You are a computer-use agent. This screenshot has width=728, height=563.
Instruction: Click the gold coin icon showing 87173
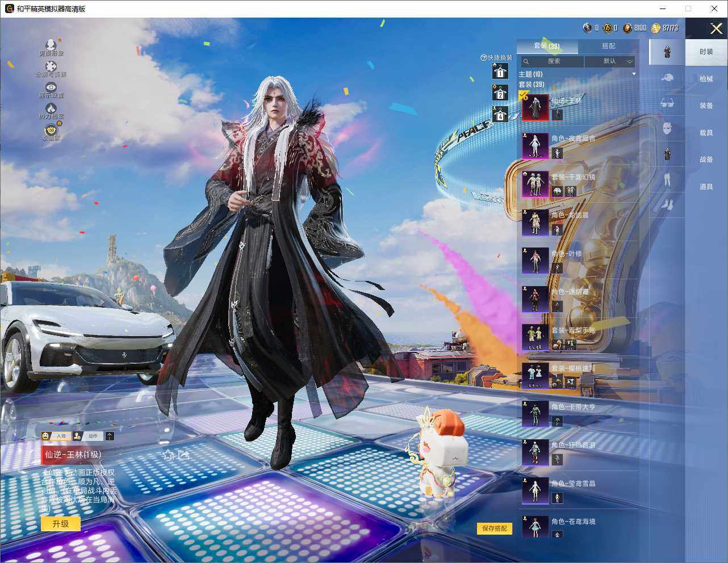pos(656,28)
